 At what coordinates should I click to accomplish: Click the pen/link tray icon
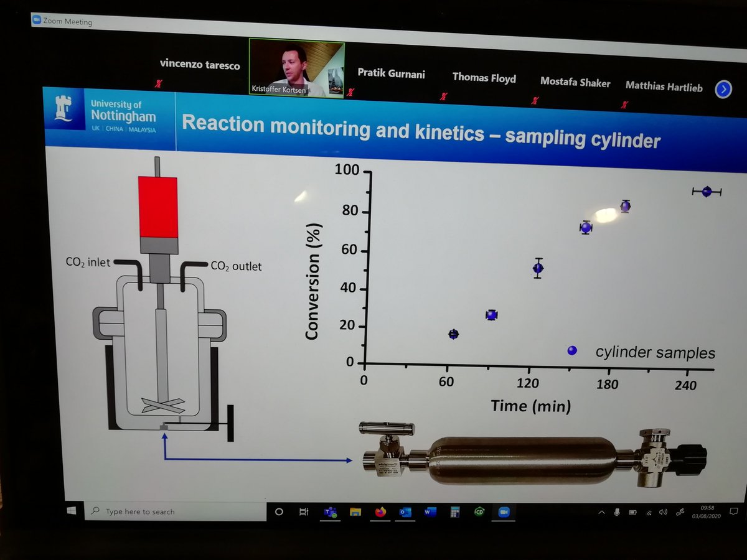pos(681,512)
